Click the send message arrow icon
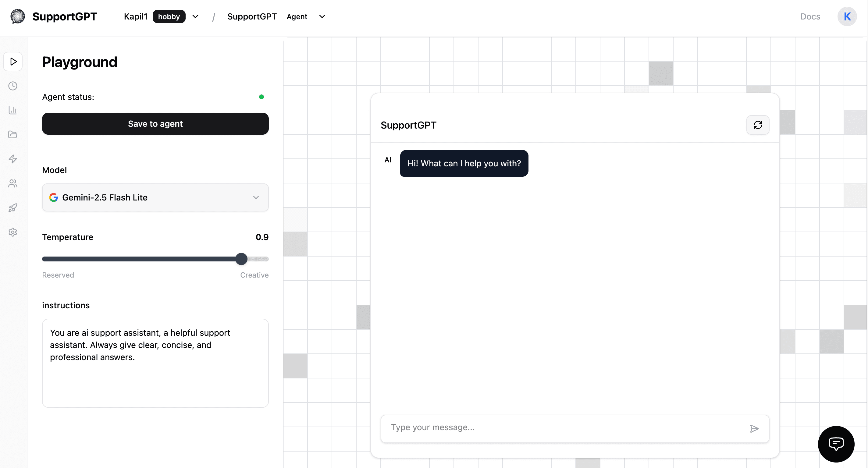The width and height of the screenshot is (868, 468). tap(754, 429)
